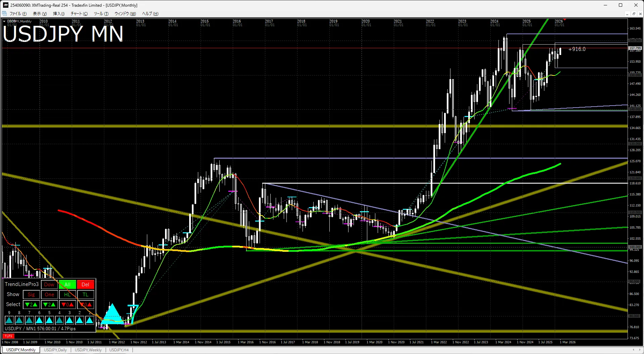Switch to the USDJPY,Weekly chart tab
The height and width of the screenshot is (354, 644).
tap(88, 350)
